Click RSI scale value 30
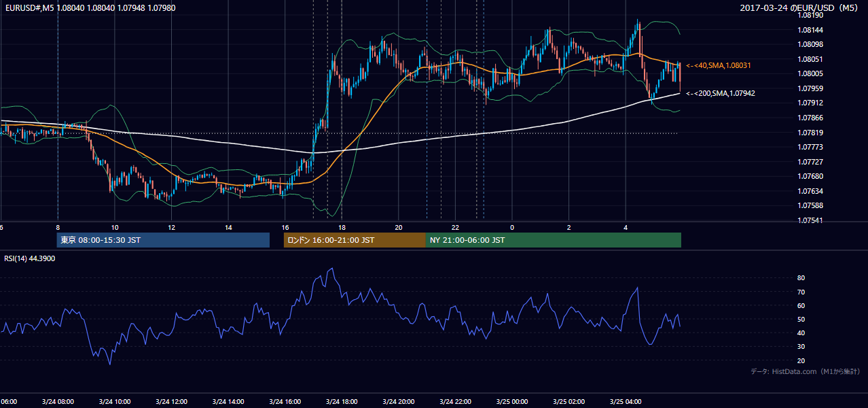Image resolution: width=868 pixels, height=408 pixels. pyautogui.click(x=801, y=347)
